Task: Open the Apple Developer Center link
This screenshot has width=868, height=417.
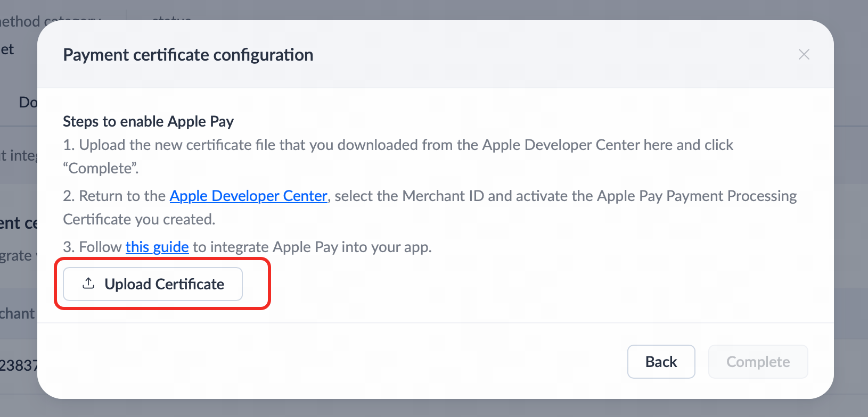Action: click(248, 196)
